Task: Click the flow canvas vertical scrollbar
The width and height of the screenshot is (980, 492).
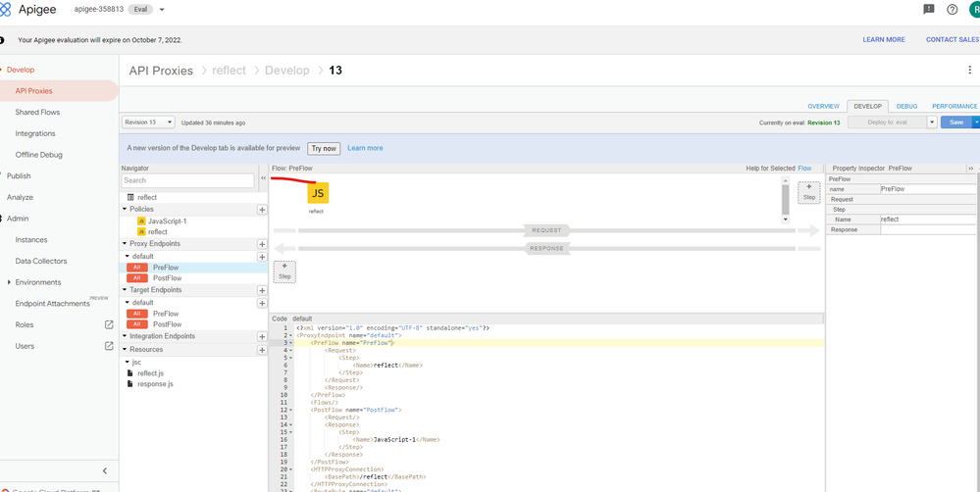Action: pos(786,200)
